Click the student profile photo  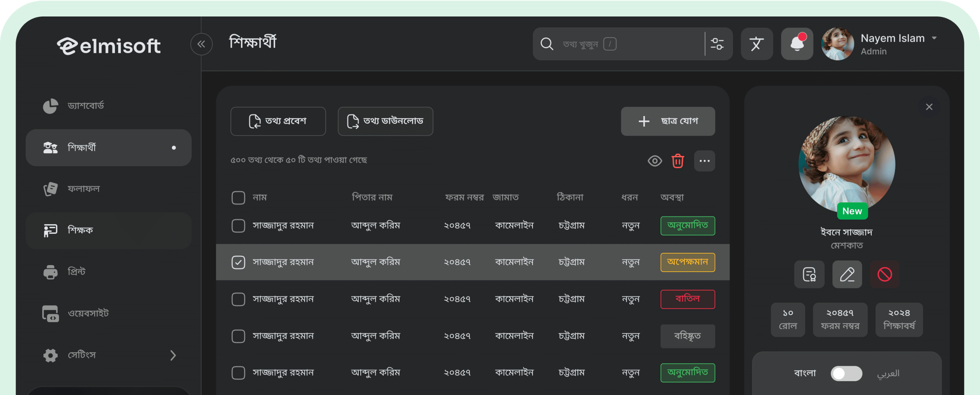pyautogui.click(x=846, y=164)
